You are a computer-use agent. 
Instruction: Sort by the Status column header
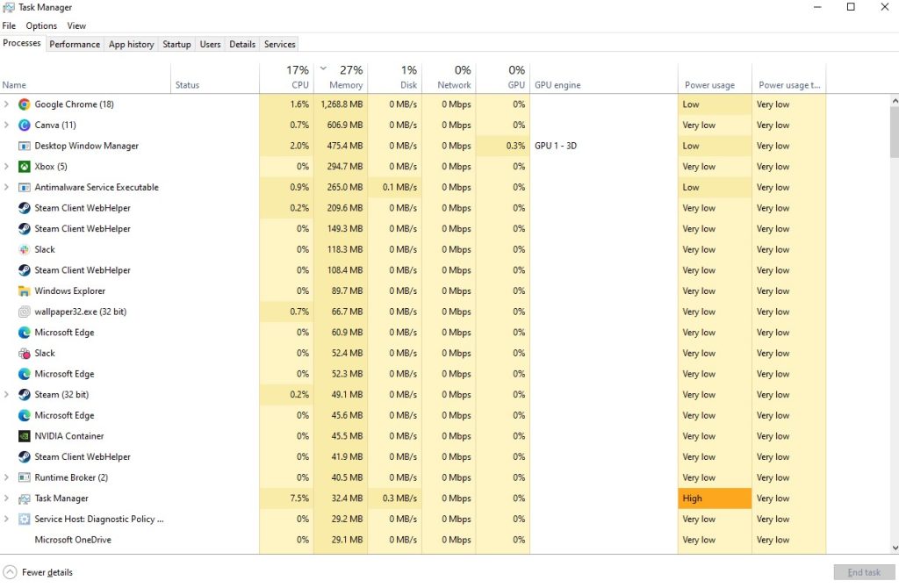click(215, 78)
